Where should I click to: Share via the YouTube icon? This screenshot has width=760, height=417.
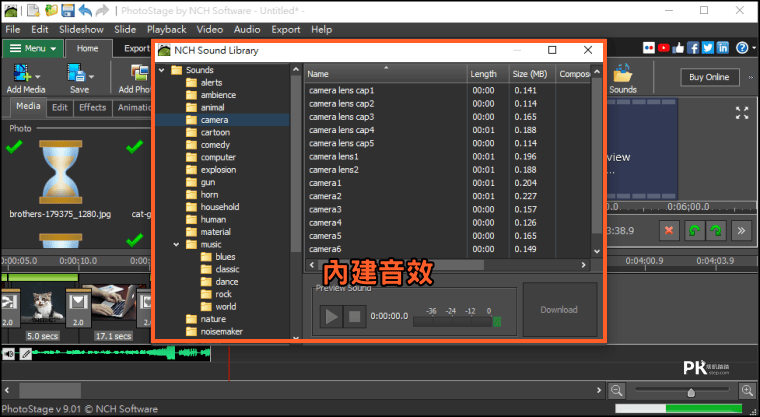[664, 48]
